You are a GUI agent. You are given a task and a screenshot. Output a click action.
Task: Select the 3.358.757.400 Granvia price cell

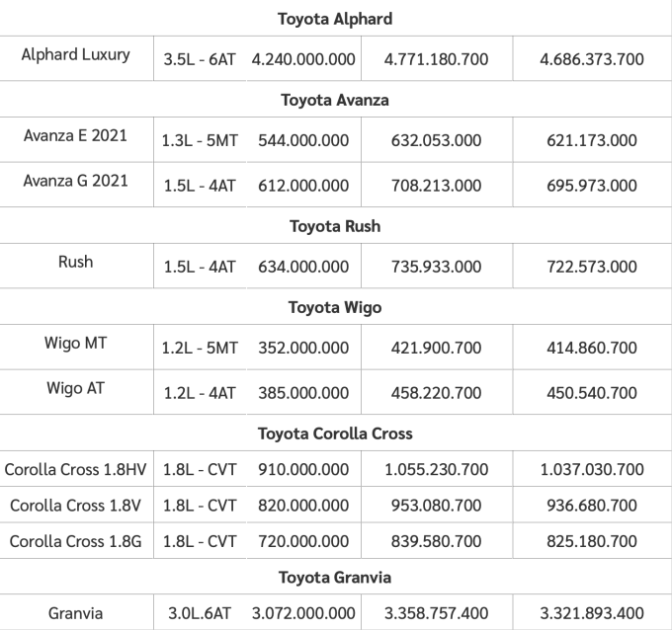pos(436,613)
